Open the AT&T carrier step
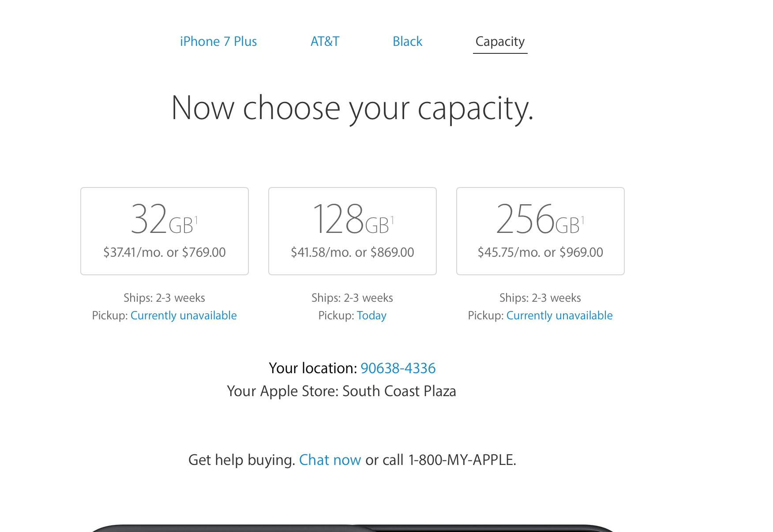Screen dimensions: 773x532 pos(325,41)
